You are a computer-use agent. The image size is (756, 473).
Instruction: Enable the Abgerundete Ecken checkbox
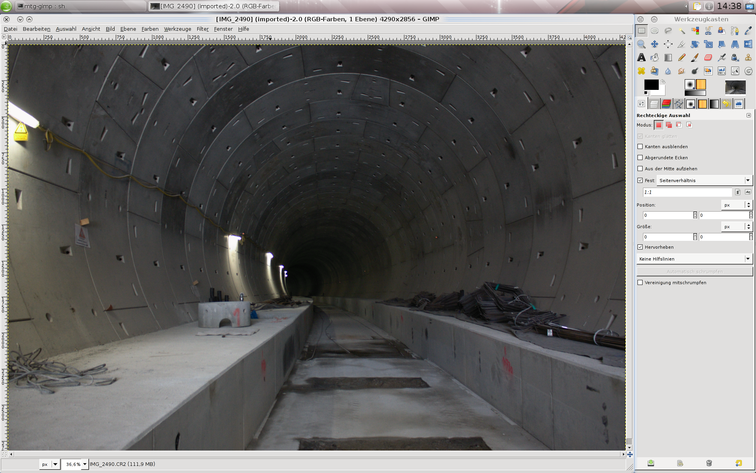pyautogui.click(x=640, y=157)
